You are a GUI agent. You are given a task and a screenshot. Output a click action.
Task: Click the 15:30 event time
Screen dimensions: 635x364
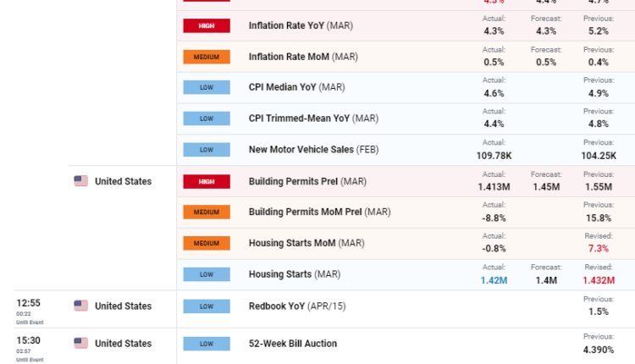click(26, 339)
